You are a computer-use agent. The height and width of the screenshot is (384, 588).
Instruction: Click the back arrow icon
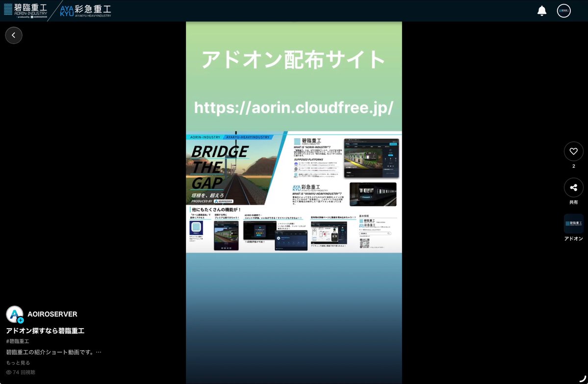click(x=14, y=35)
